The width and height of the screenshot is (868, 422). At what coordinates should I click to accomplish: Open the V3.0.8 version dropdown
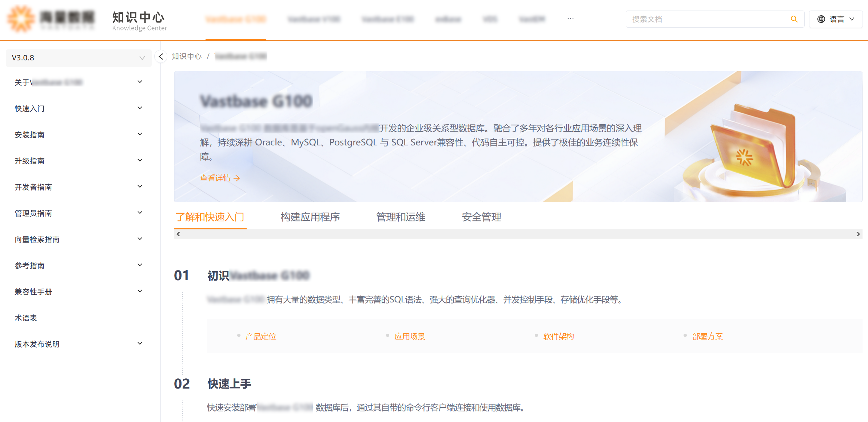[x=78, y=57]
